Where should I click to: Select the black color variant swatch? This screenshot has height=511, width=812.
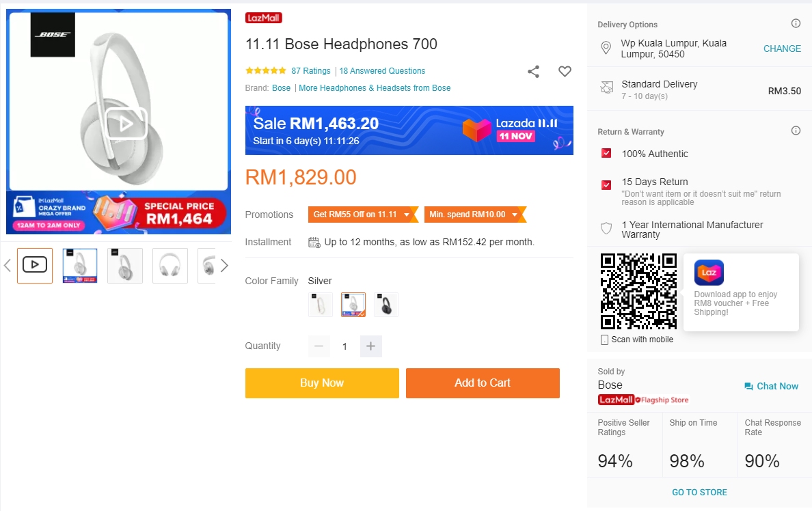point(386,305)
